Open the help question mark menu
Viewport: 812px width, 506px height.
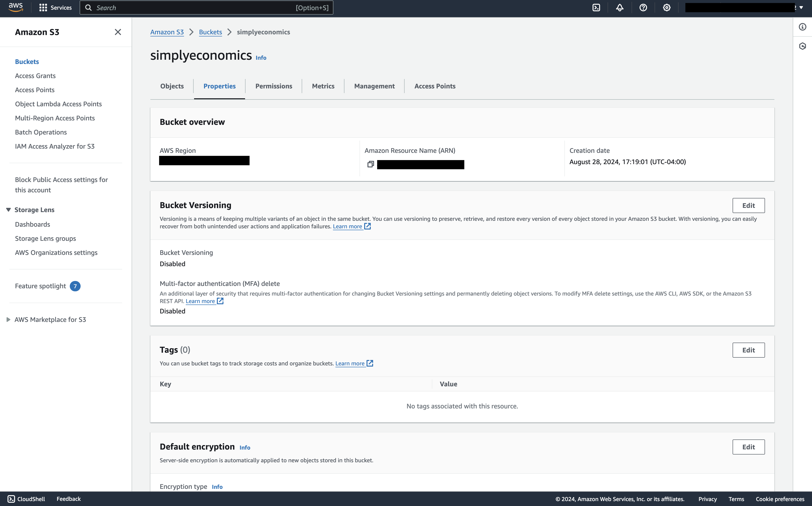643,8
